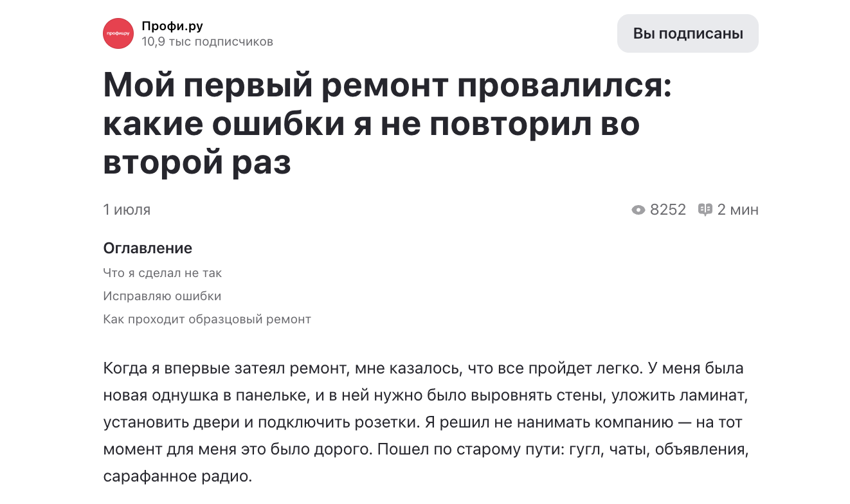Click the "1 июля" publication date
The width and height of the screenshot is (850, 504).
coord(127,210)
